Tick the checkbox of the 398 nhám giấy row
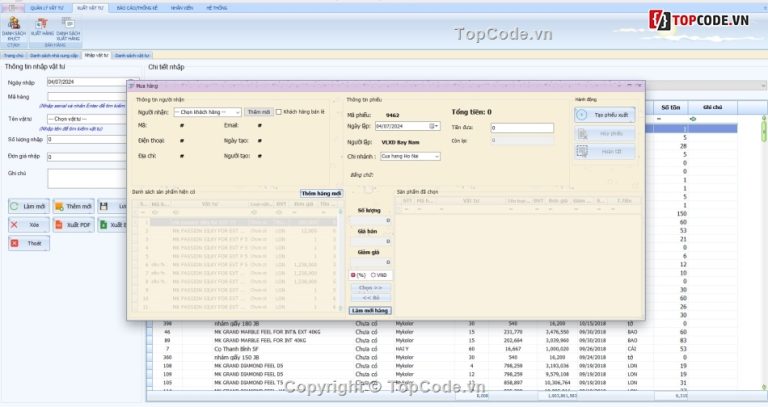This screenshot has width=768, height=407. click(x=150, y=324)
